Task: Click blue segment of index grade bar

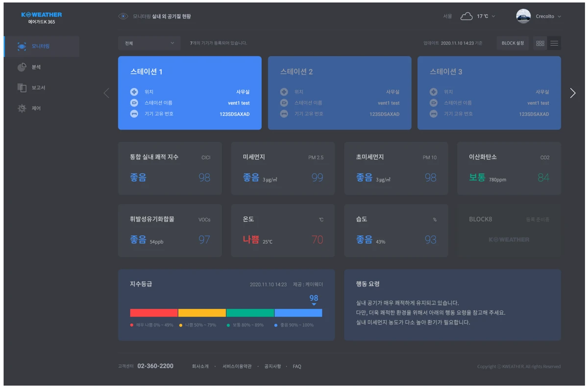Action: 298,312
